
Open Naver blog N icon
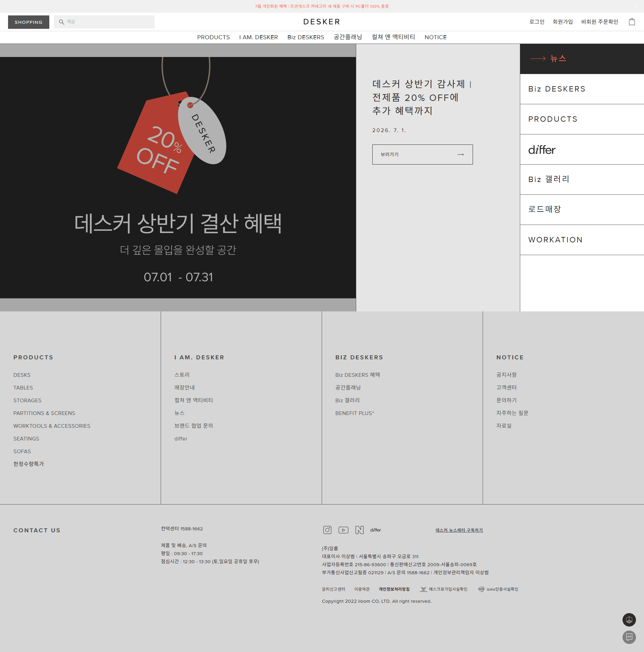tap(359, 530)
